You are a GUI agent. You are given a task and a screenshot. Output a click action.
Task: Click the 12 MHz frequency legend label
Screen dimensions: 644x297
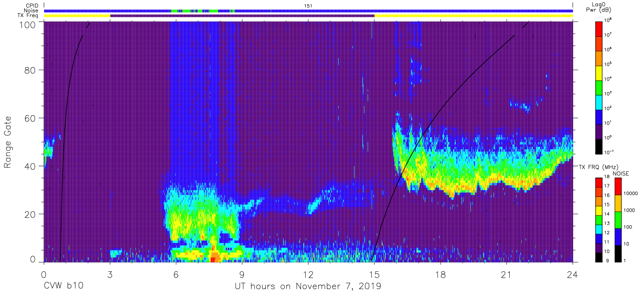coord(607,234)
